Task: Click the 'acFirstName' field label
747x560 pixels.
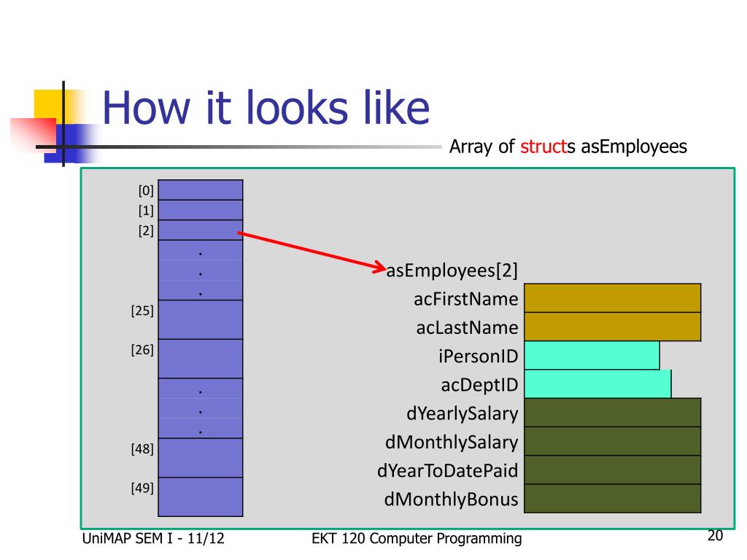Action: click(x=466, y=299)
